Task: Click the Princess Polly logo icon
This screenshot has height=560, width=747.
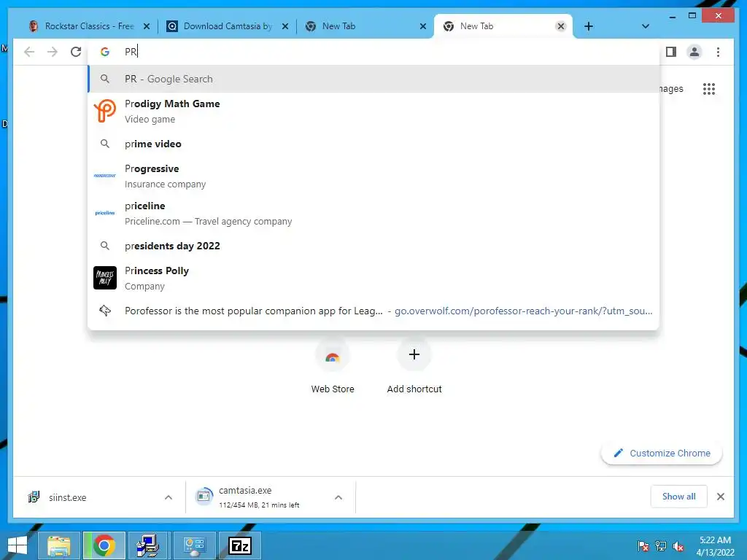Action: 105,278
